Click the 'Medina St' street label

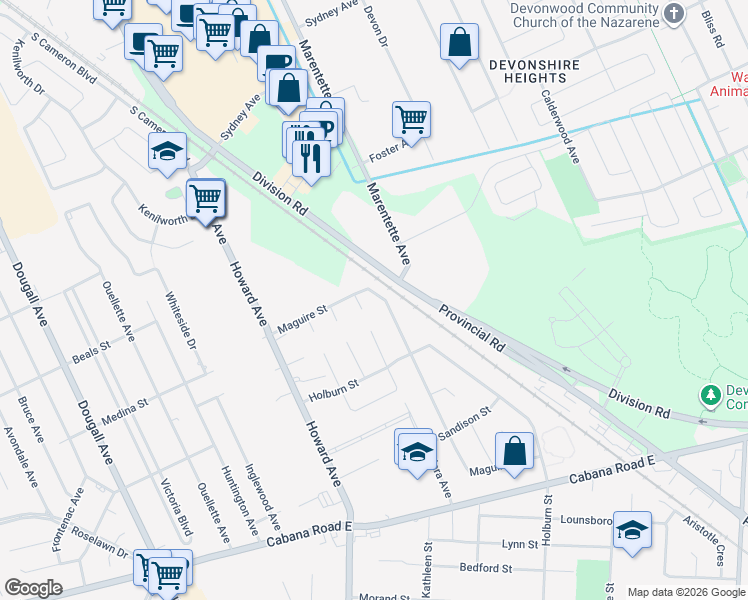[x=125, y=412]
